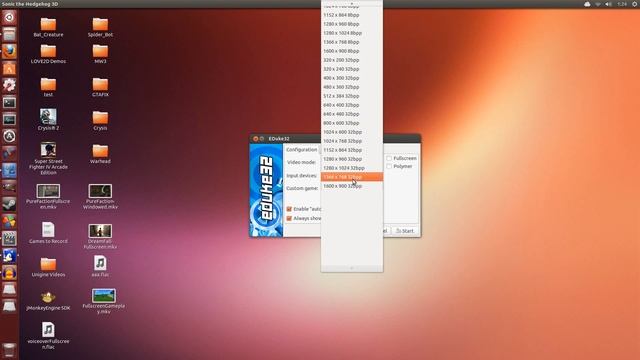The height and width of the screenshot is (360, 640).
Task: Click the bottom scroll arrow of video mode list
Action: (352, 268)
